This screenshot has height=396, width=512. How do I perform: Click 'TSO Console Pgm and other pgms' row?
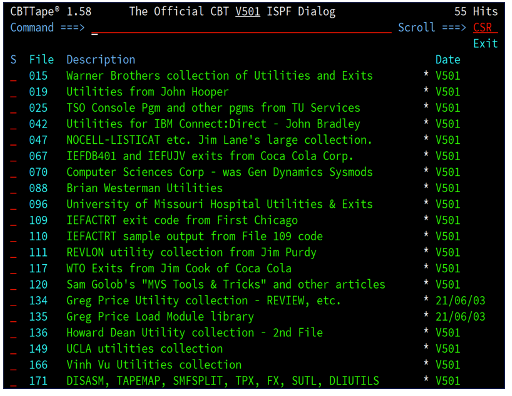click(x=213, y=108)
